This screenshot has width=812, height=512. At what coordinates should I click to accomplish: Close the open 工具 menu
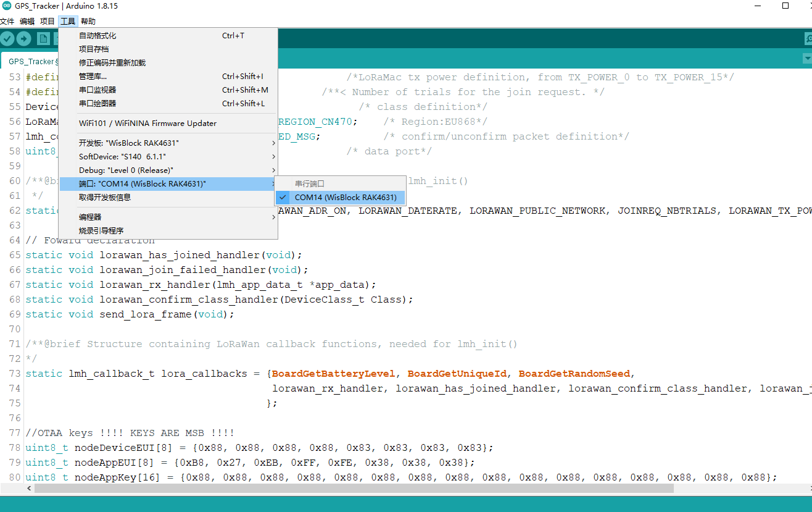click(68, 22)
